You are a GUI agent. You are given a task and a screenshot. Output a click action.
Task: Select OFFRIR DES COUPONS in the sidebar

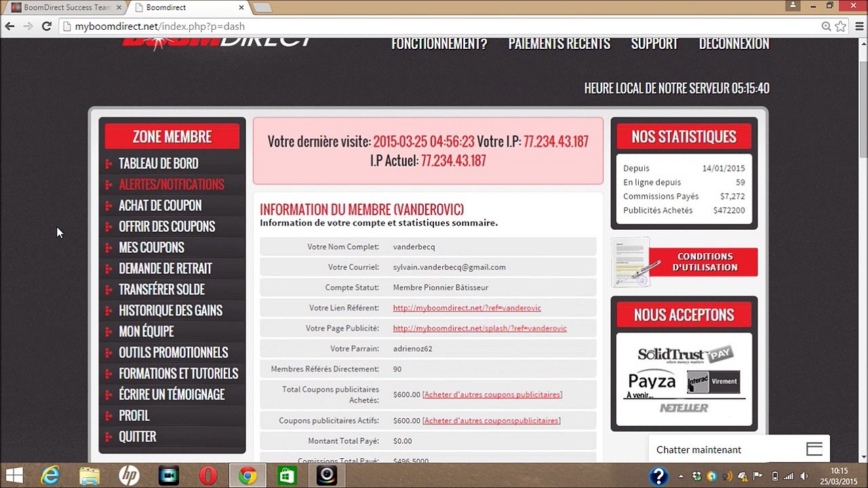167,226
